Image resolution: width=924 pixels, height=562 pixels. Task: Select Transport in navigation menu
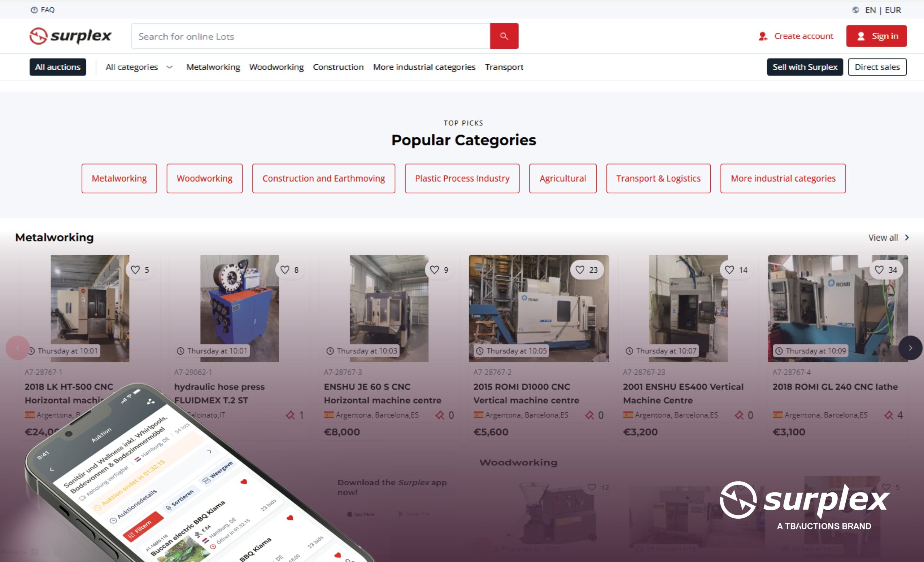[x=504, y=67]
